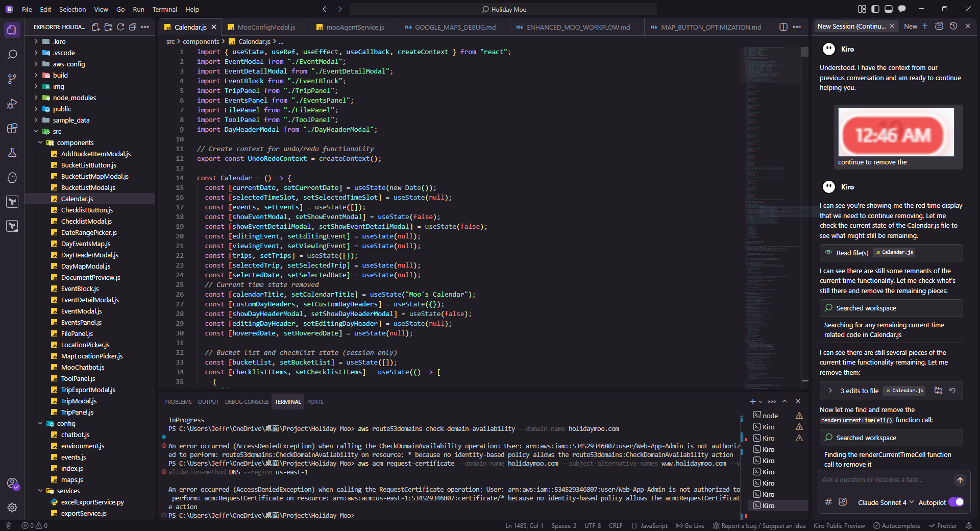Image resolution: width=980 pixels, height=531 pixels.
Task: Open the Source Control view
Action: click(x=12, y=79)
